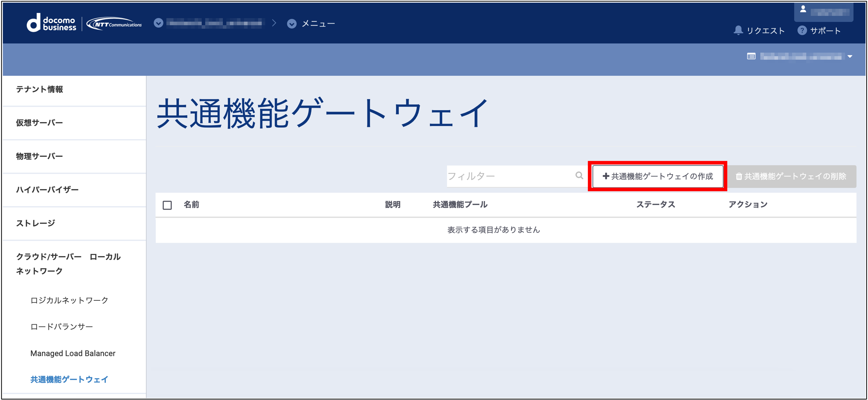
Task: Expand the workspace dropdown before the breadcrumb
Action: (x=158, y=23)
